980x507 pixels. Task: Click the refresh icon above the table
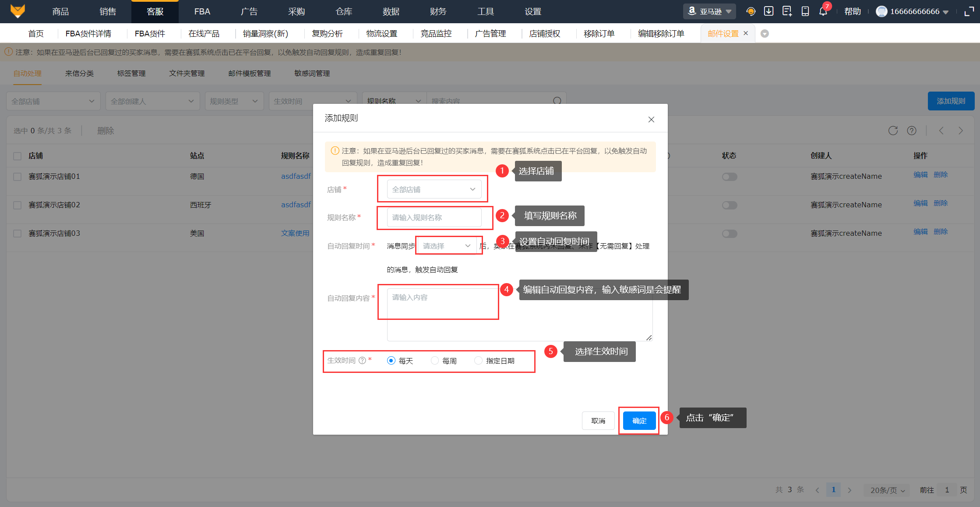(x=893, y=131)
